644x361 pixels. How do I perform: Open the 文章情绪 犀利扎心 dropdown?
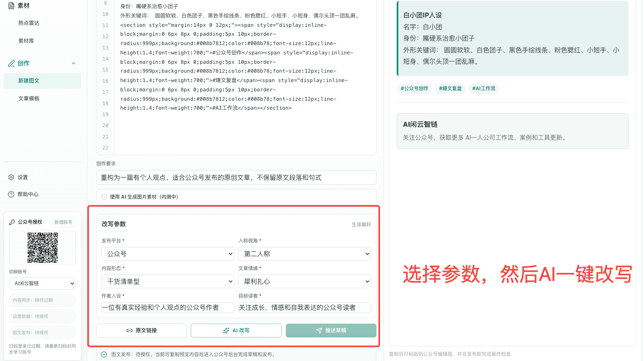pos(305,281)
